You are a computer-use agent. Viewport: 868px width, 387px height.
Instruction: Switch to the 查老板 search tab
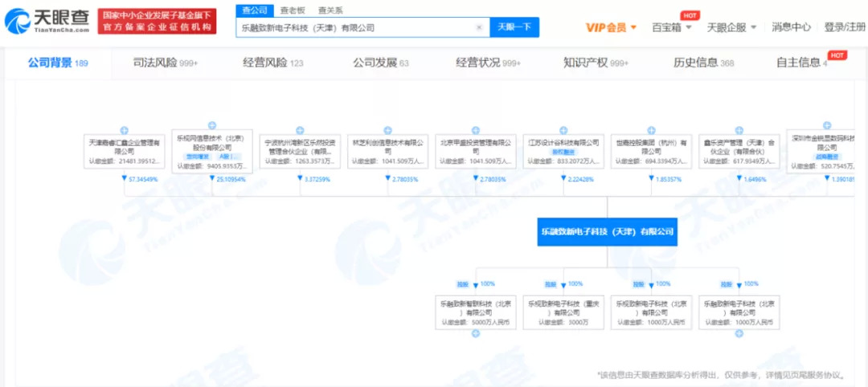click(x=291, y=10)
